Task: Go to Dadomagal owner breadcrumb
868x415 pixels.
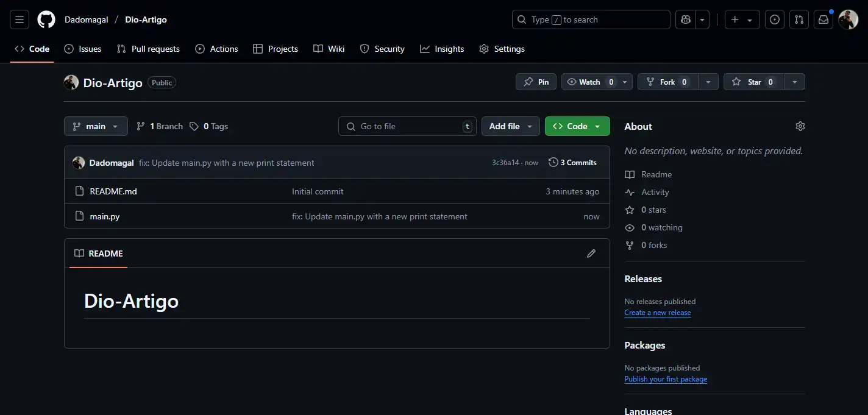Action: 87,20
